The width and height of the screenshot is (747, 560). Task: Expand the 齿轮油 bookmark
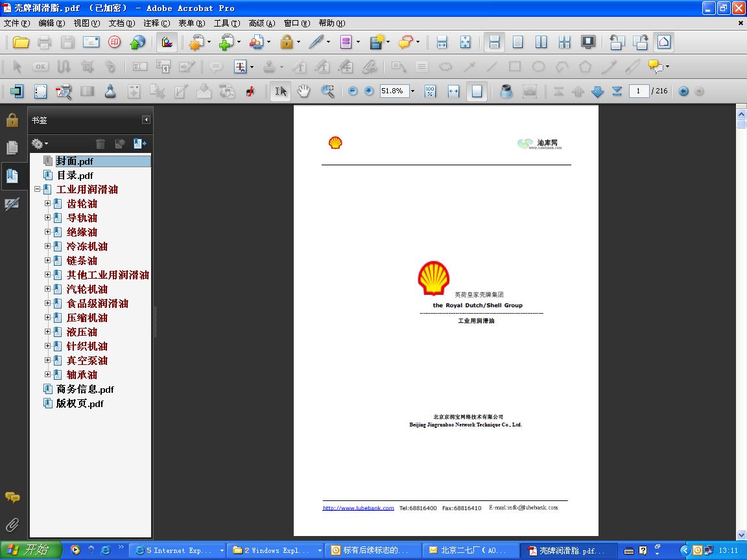coord(47,204)
